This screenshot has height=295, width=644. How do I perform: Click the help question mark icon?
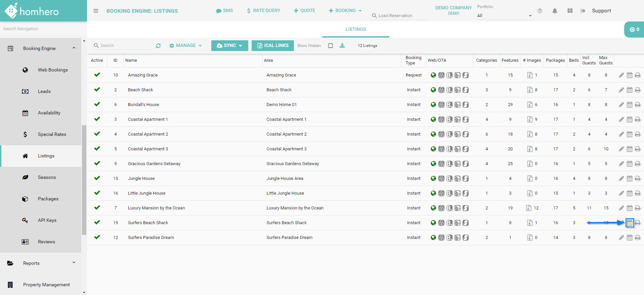point(540,11)
